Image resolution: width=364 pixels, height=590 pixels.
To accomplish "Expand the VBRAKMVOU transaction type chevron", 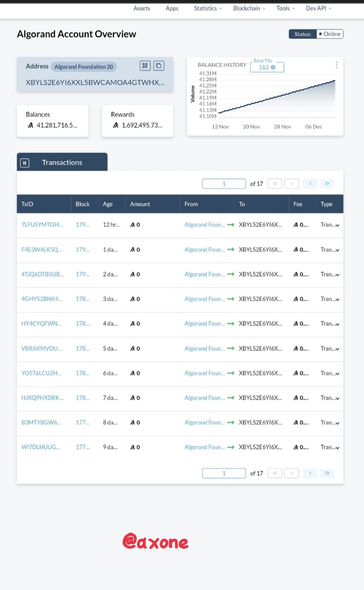I will (x=338, y=349).
